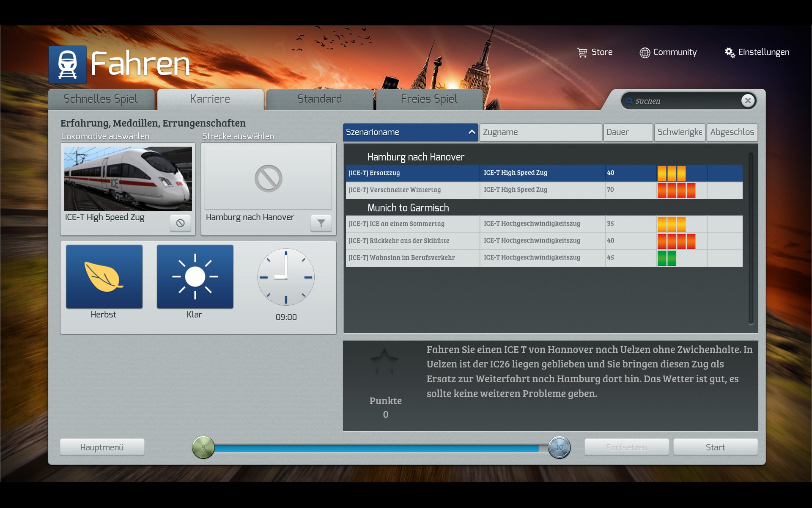Open Community globe link
812x508 pixels.
tap(645, 52)
